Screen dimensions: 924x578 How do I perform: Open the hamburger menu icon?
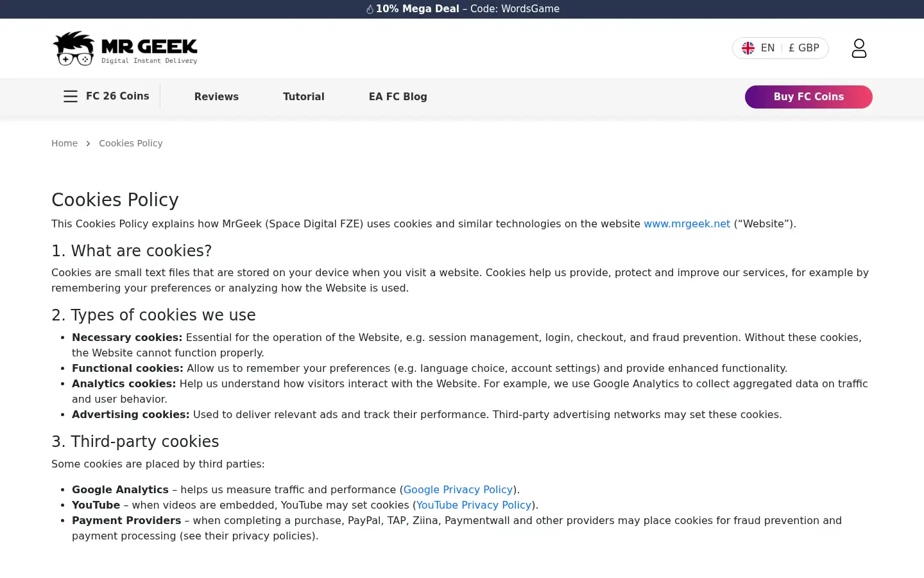71,96
